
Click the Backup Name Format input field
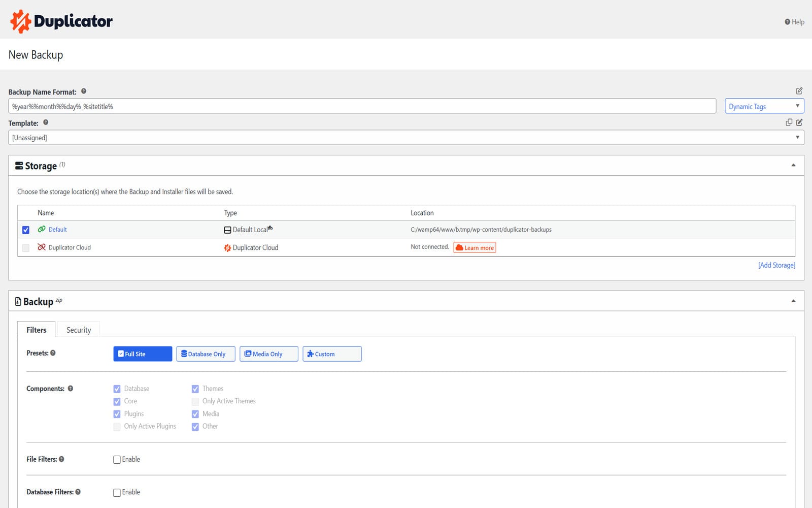(362, 106)
